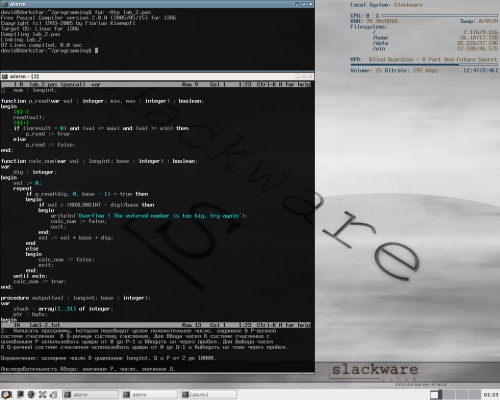Click the green '{$I-}' compiler directive

[21, 112]
